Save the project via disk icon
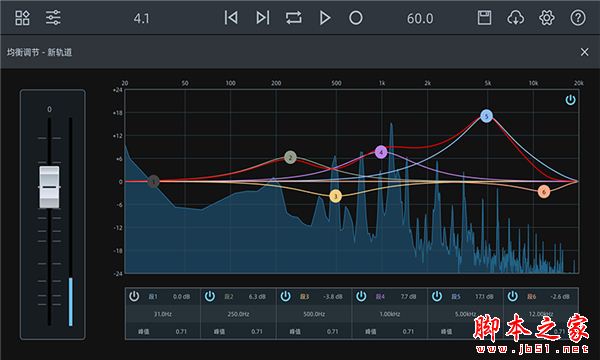 484,18
